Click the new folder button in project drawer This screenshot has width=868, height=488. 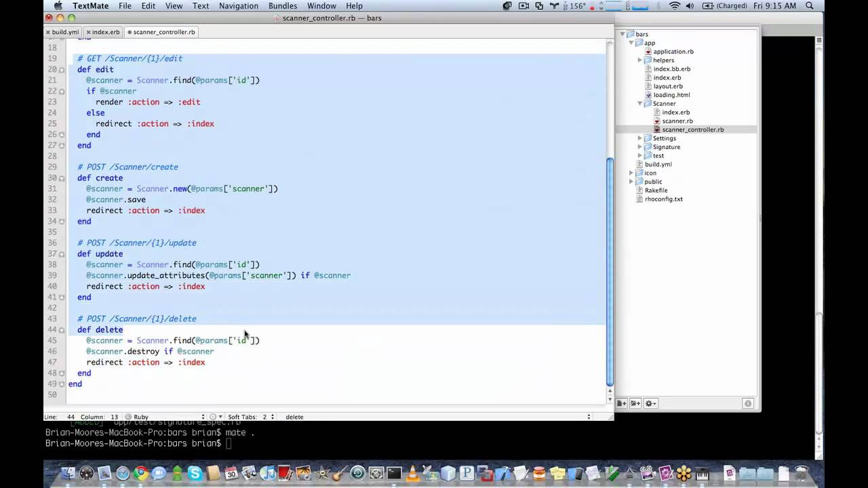pos(635,403)
